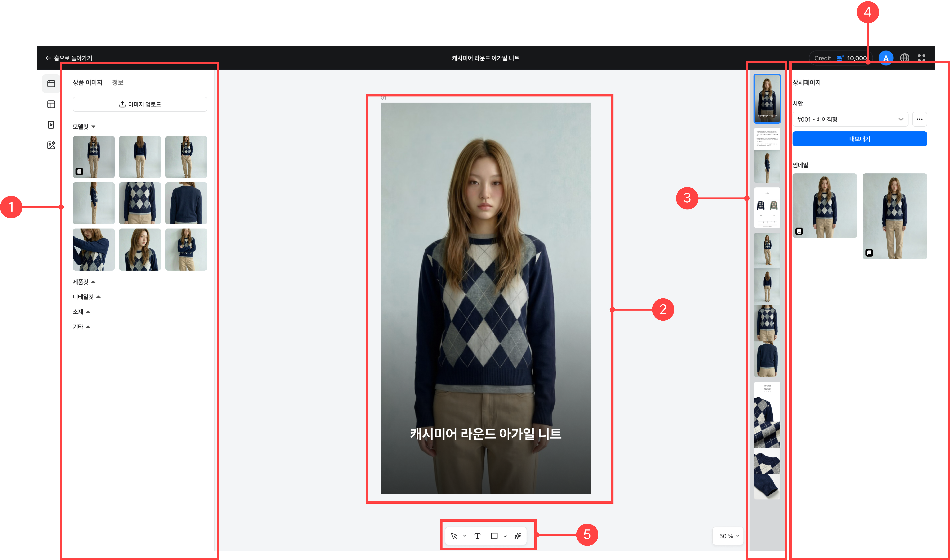Image resolution: width=950 pixels, height=560 pixels.
Task: Go back via 홈으로 돌아가기
Action: click(69, 58)
